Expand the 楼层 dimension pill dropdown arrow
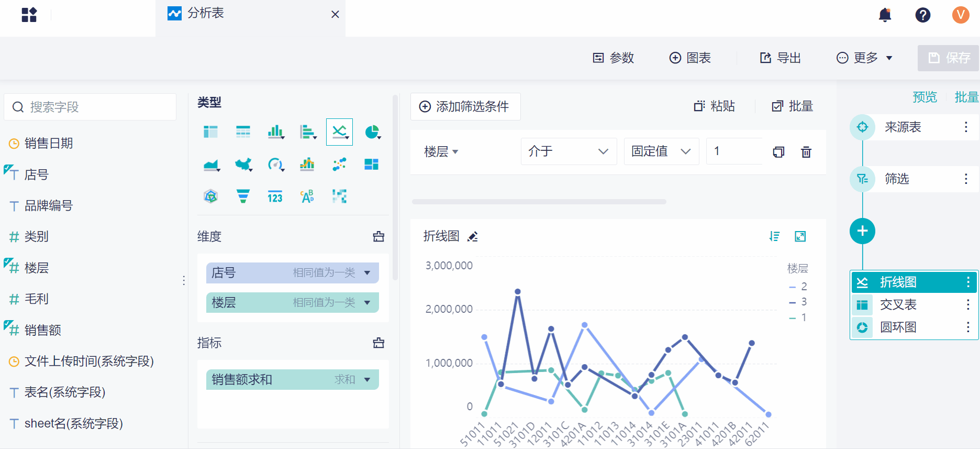980x449 pixels. click(367, 303)
